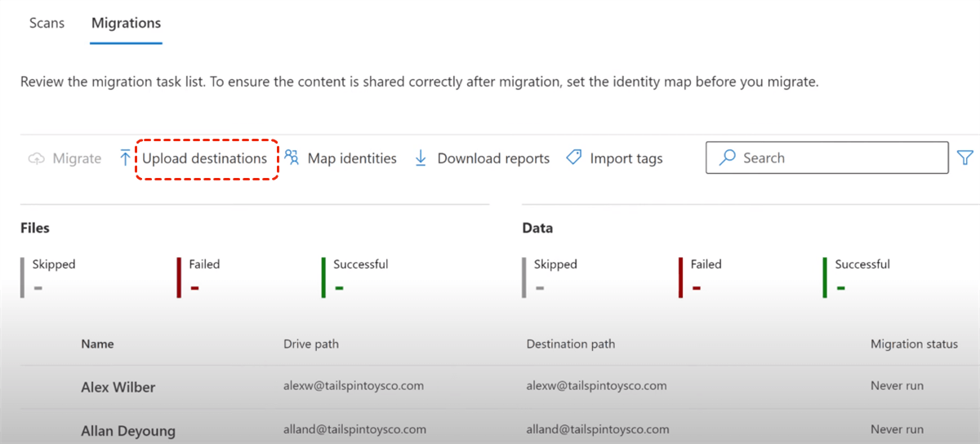Screen dimensions: 980x444
Task: Click the Download reports button
Action: (x=493, y=158)
